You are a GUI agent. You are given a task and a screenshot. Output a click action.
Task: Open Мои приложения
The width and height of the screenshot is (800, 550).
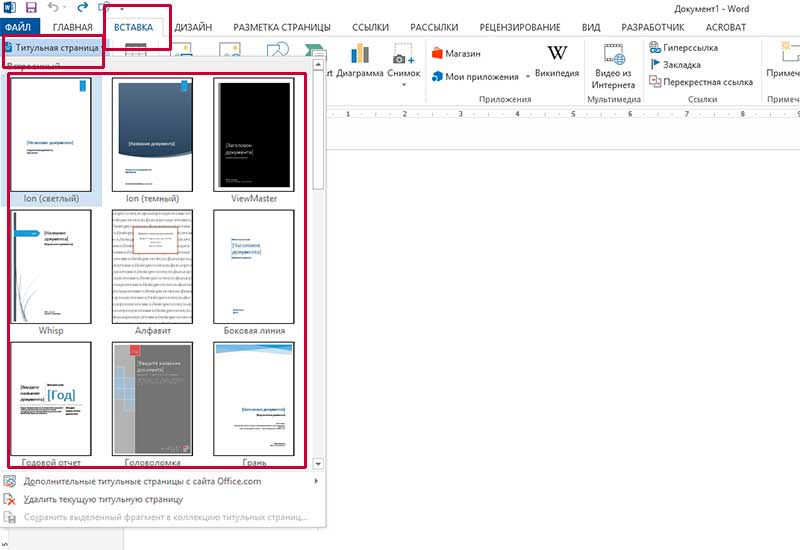(x=475, y=77)
